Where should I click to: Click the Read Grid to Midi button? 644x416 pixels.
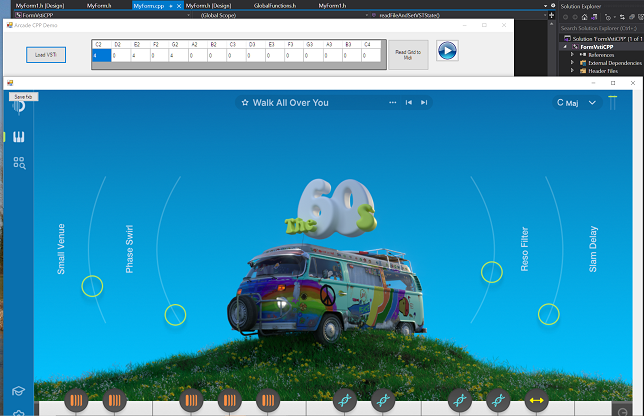[408, 55]
